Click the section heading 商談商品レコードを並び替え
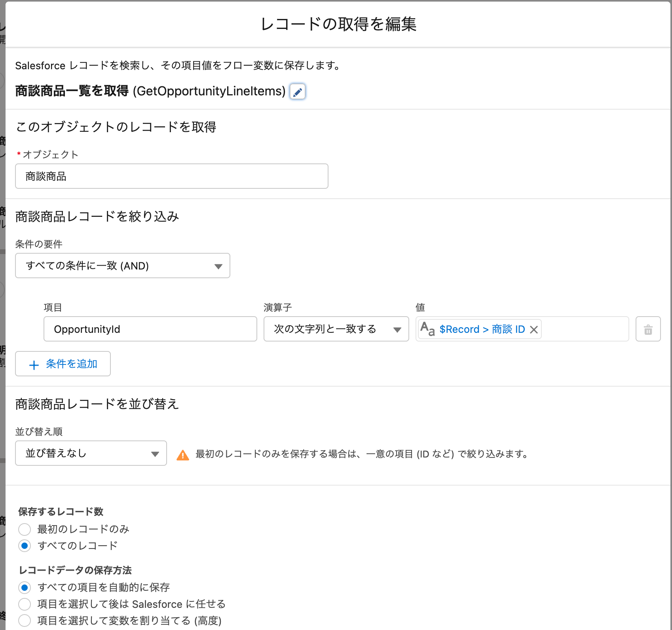Screen dimensions: 672x630 tap(97, 404)
